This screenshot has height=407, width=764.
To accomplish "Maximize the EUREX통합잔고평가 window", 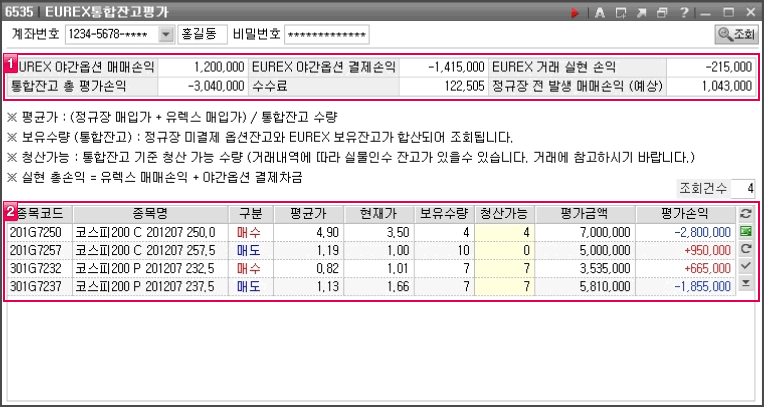I will coord(729,13).
